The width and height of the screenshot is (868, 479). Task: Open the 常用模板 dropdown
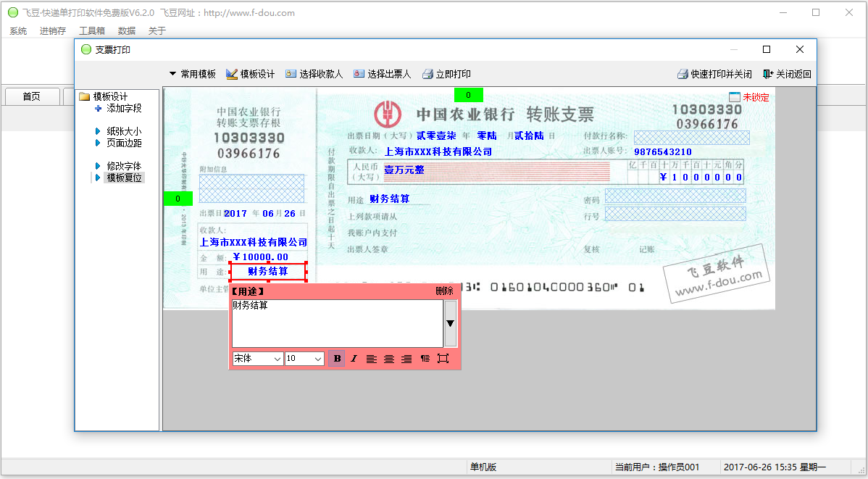192,74
